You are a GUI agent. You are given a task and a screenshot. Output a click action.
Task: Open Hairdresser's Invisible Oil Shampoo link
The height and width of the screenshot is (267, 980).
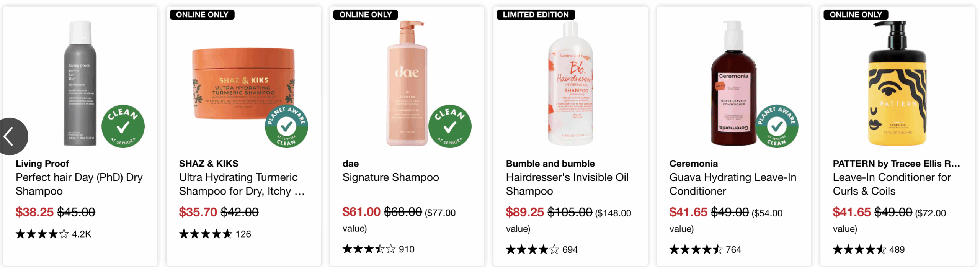point(567,184)
